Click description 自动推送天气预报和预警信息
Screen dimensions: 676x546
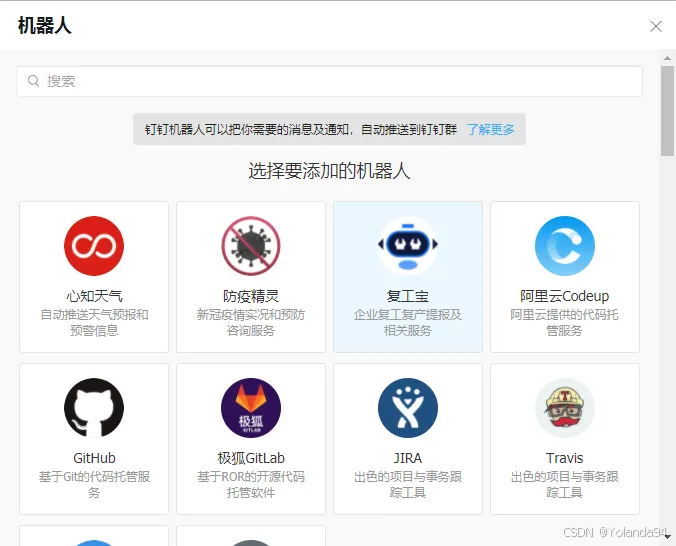pyautogui.click(x=94, y=323)
